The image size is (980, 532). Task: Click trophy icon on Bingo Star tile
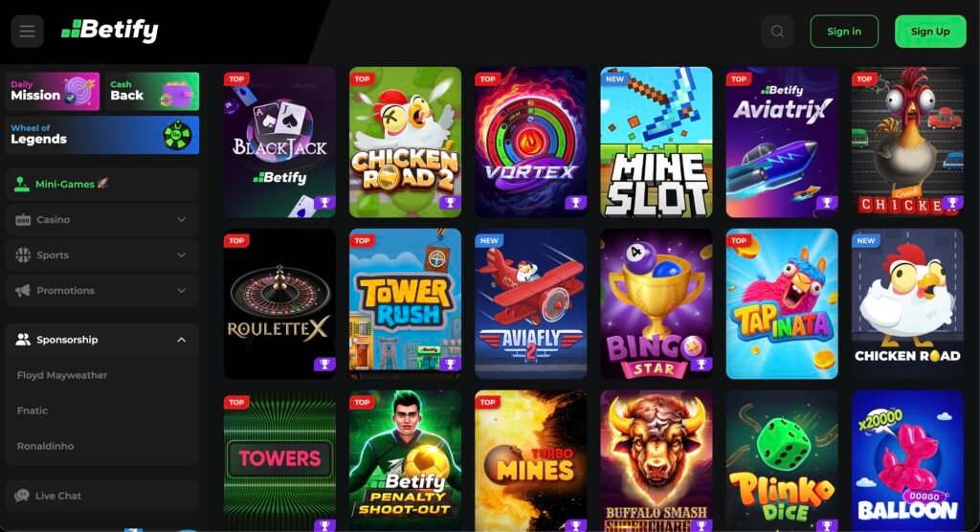pos(702,364)
